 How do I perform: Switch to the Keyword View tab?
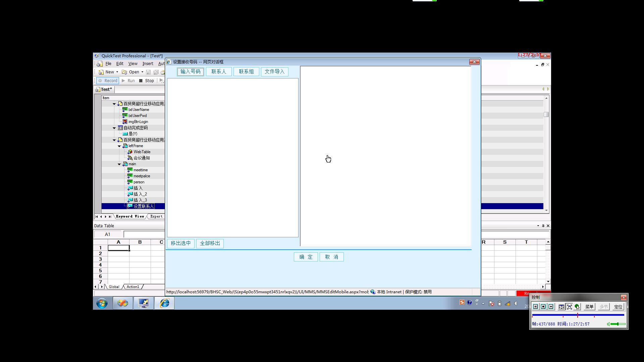click(x=130, y=217)
